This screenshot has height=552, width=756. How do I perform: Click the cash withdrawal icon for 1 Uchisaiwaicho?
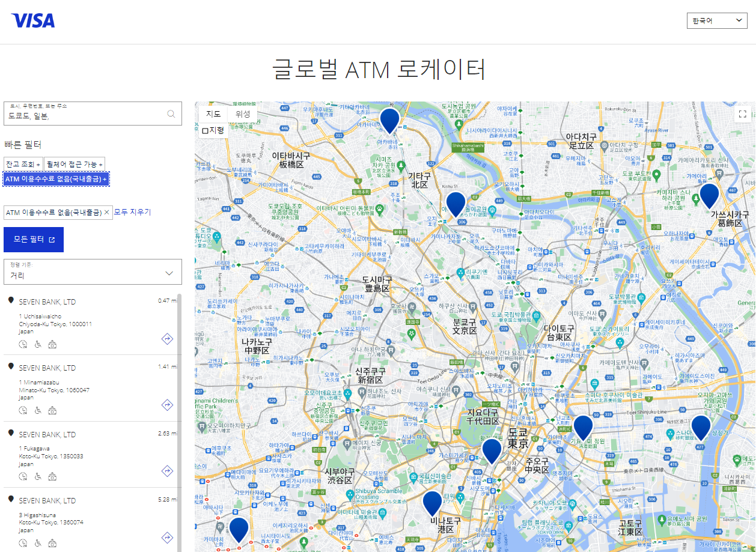[x=52, y=344]
